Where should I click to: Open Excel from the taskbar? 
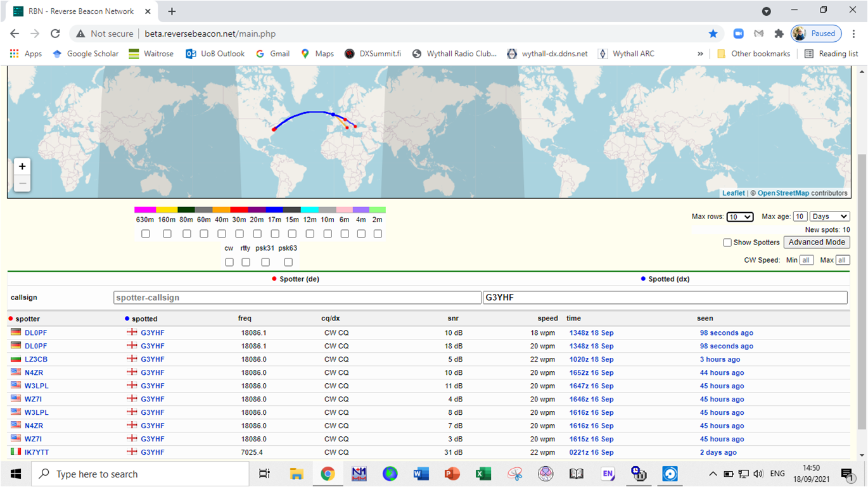483,474
